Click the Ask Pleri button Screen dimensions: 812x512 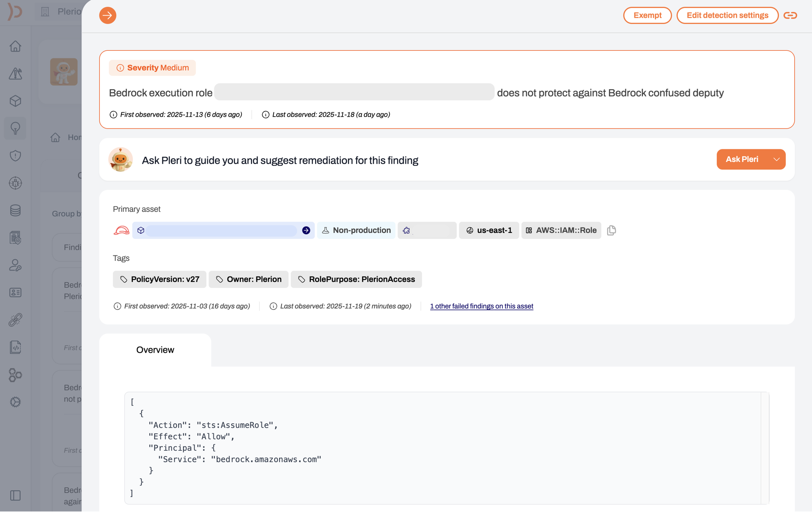742,159
